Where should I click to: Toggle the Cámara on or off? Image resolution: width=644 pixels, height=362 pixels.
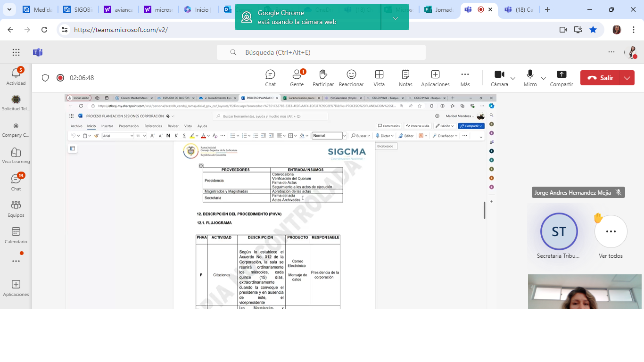tap(499, 78)
